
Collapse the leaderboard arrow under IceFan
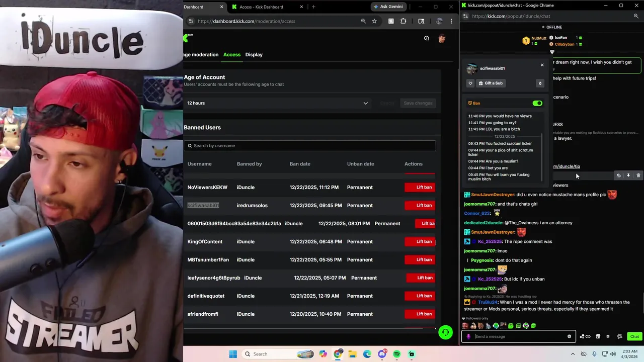552,52
